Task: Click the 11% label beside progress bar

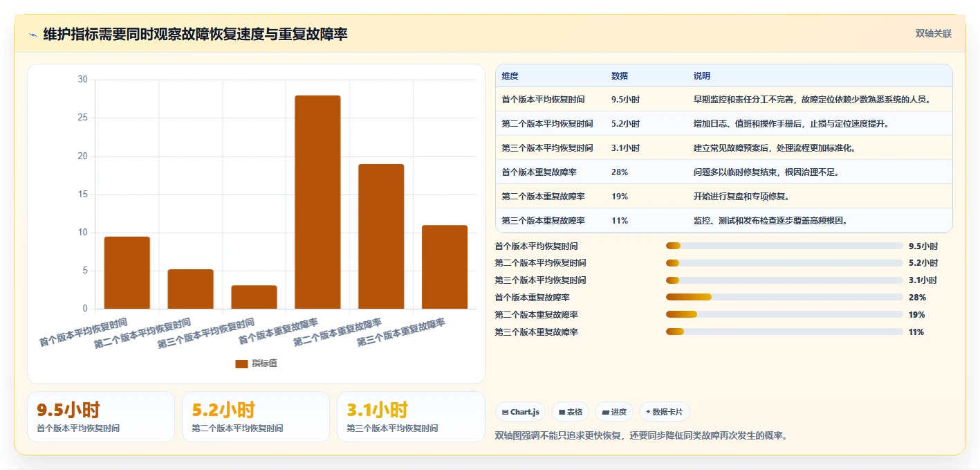Action: point(916,332)
